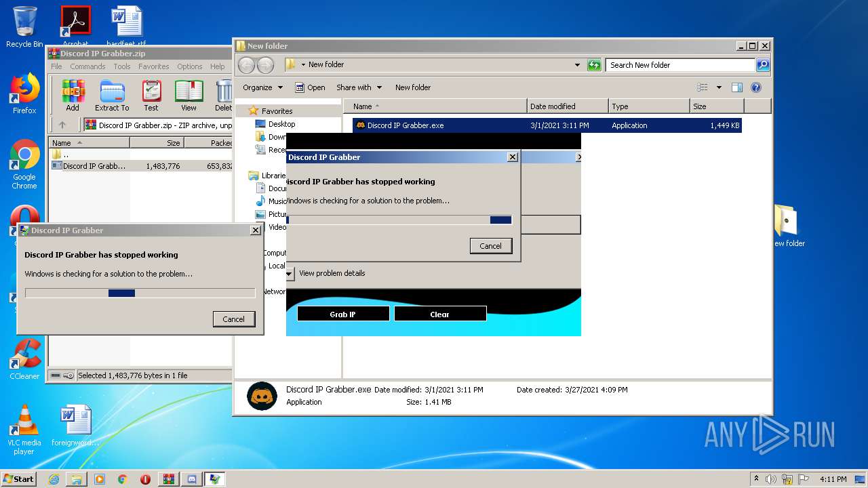The image size is (868, 488).
Task: Select CCleaner desktop shortcut
Action: coord(24,359)
